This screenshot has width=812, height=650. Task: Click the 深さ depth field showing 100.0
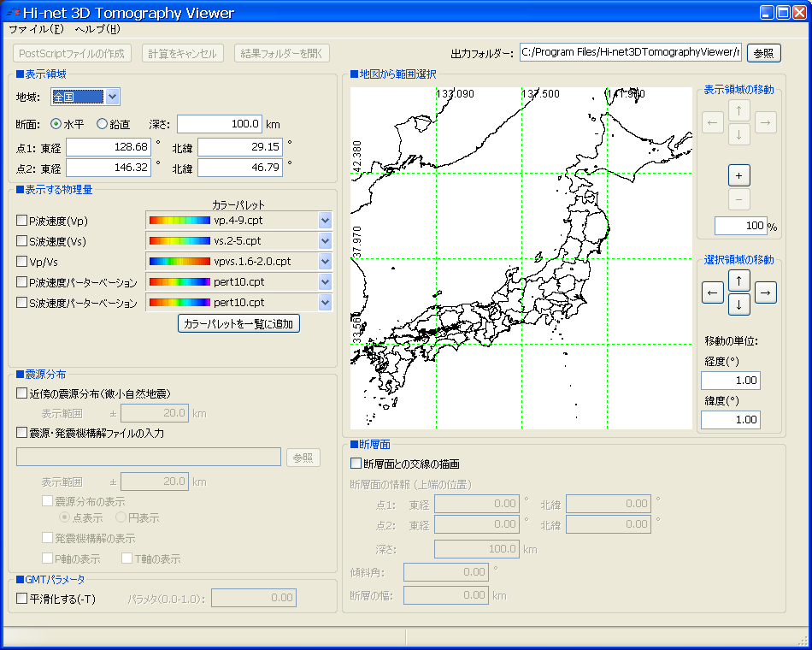[220, 124]
